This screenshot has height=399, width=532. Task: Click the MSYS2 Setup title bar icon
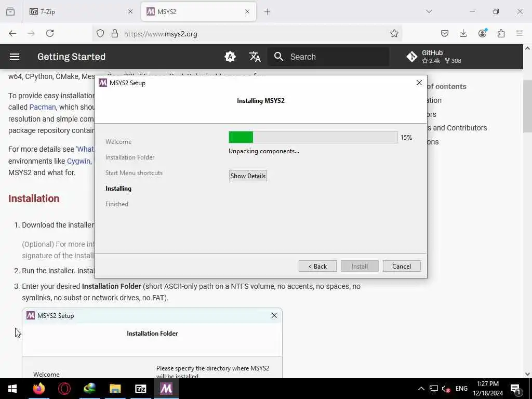point(103,83)
